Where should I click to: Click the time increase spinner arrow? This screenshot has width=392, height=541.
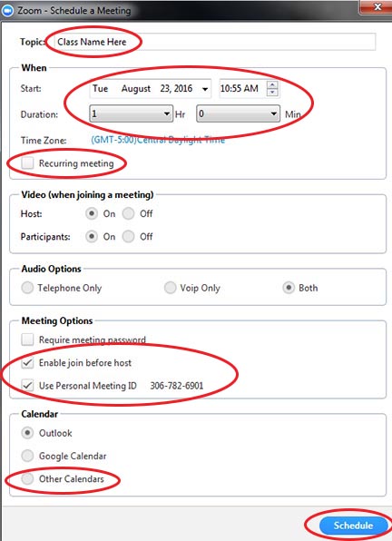pyautogui.click(x=272, y=84)
